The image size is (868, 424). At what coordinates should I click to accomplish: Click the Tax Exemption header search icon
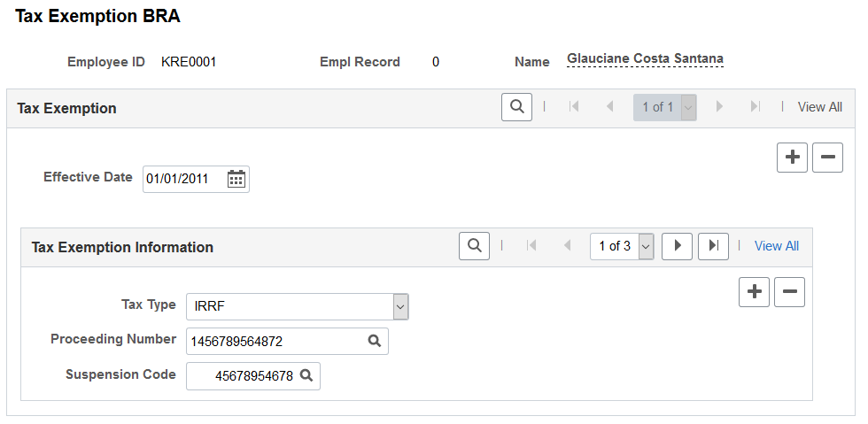click(x=516, y=107)
